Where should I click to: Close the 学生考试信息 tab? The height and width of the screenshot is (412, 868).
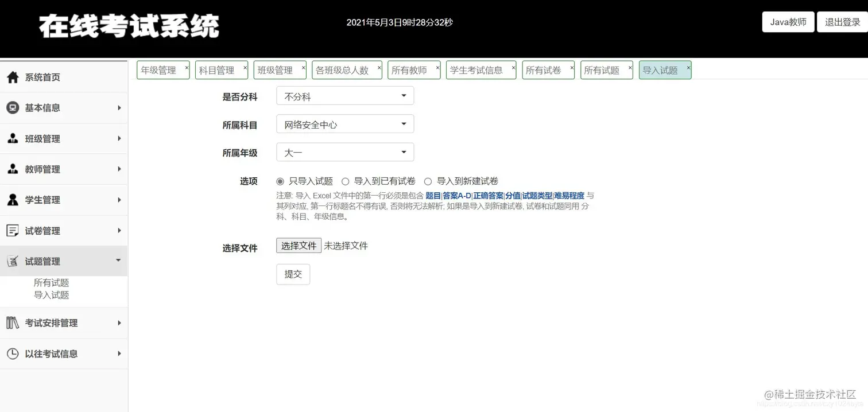pyautogui.click(x=513, y=67)
